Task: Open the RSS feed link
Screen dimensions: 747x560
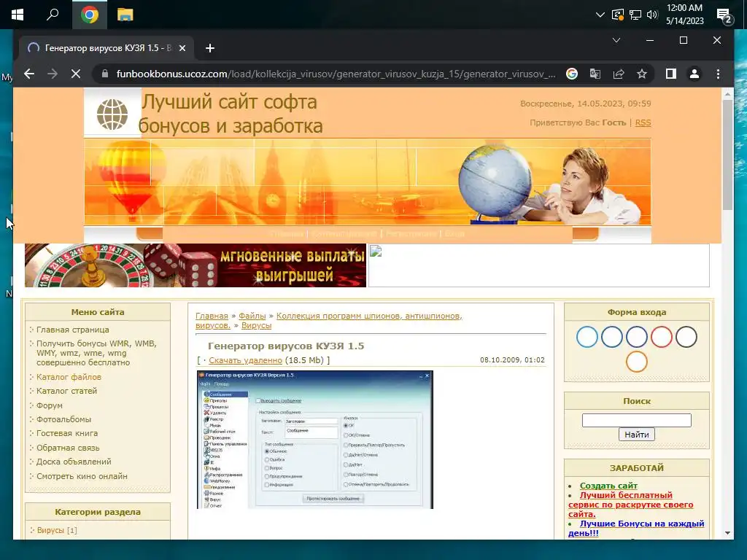Action: coord(643,122)
